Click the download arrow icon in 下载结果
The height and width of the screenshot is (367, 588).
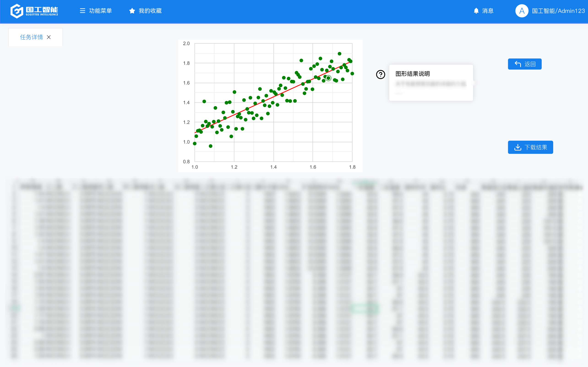click(x=518, y=147)
